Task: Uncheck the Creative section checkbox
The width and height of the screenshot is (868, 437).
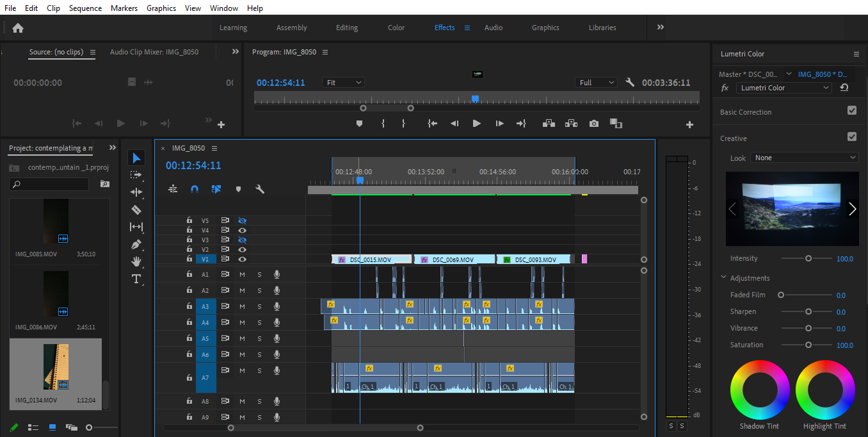Action: click(x=852, y=136)
